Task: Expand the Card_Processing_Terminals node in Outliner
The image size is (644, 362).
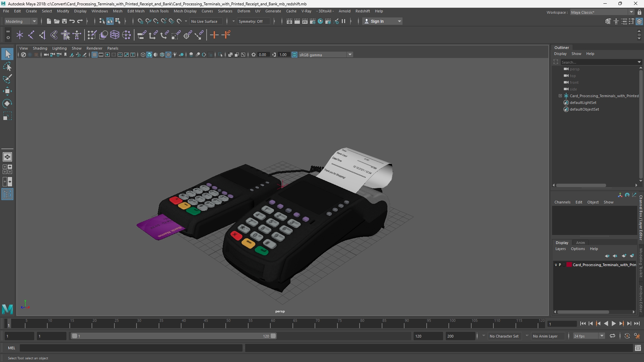Action: click(x=560, y=96)
